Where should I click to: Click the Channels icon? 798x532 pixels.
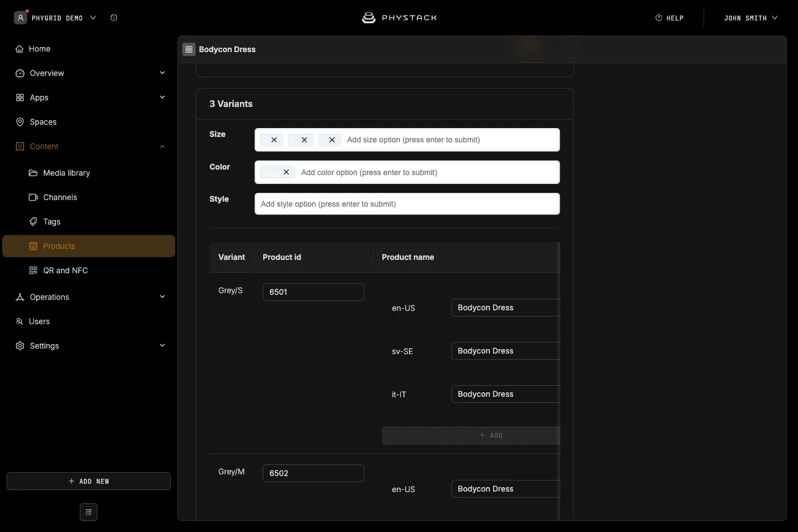click(x=33, y=197)
